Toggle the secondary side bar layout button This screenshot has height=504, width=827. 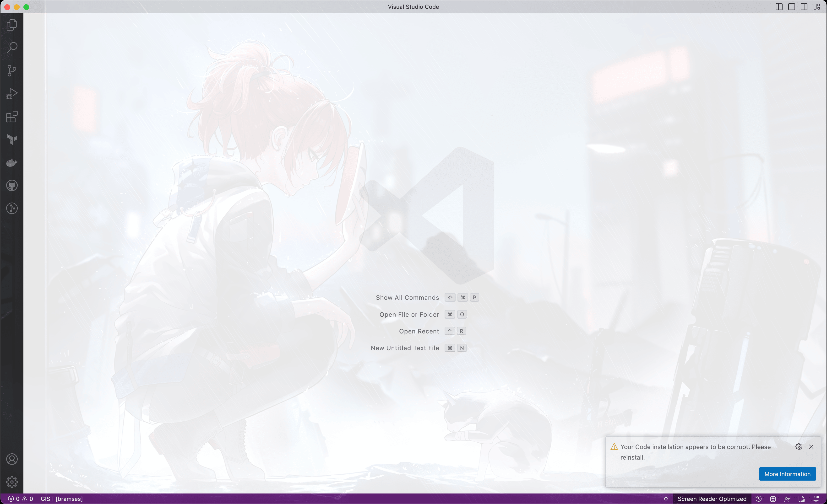804,7
